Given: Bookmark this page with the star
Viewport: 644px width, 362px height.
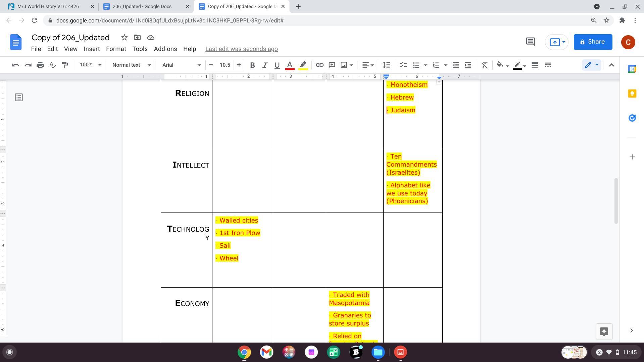Looking at the screenshot, I should 606,20.
